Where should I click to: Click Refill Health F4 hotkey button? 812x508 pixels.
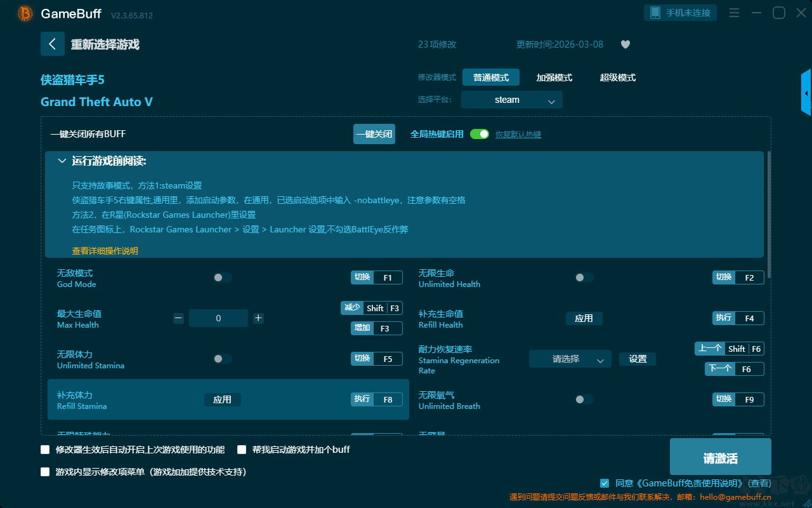(x=738, y=318)
